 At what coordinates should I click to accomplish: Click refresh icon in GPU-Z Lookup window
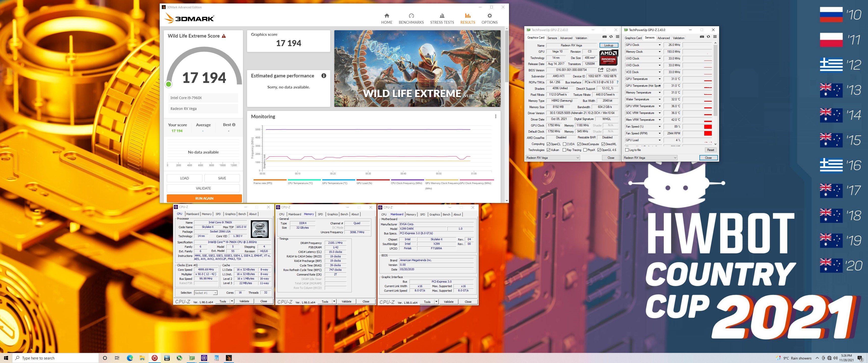pyautogui.click(x=611, y=37)
